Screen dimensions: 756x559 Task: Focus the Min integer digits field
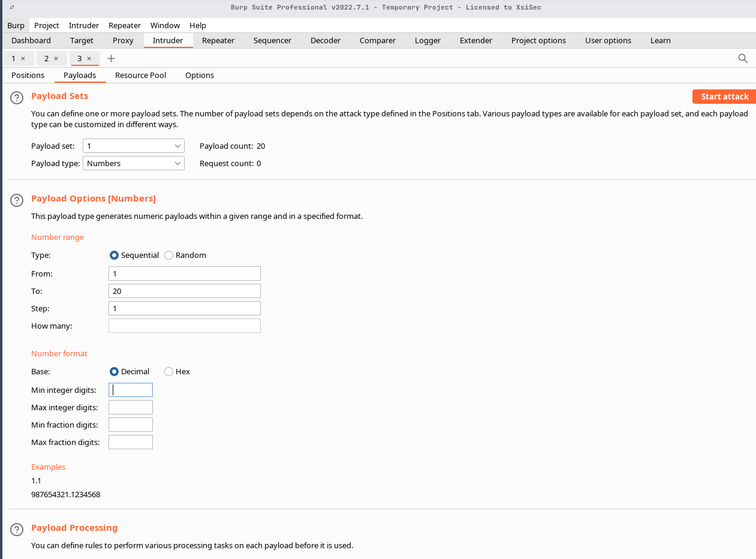pos(131,390)
